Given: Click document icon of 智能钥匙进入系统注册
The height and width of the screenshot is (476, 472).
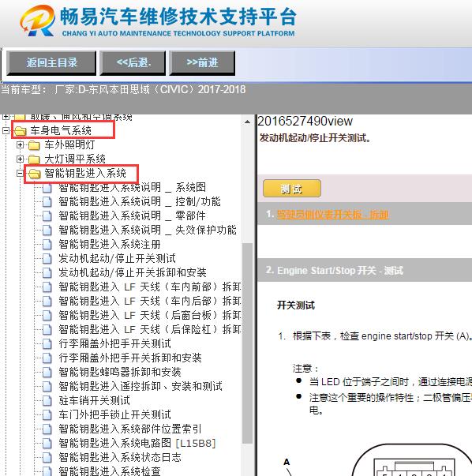Looking at the screenshot, I should pos(47,245).
